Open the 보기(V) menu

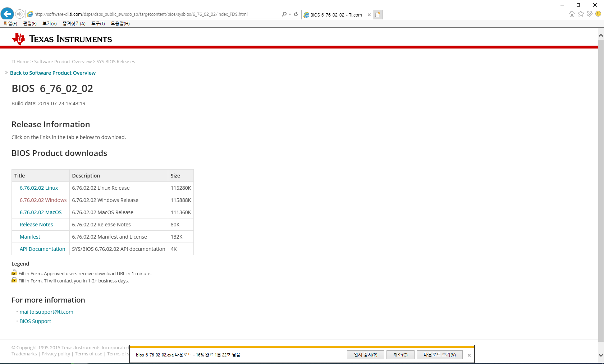50,23
